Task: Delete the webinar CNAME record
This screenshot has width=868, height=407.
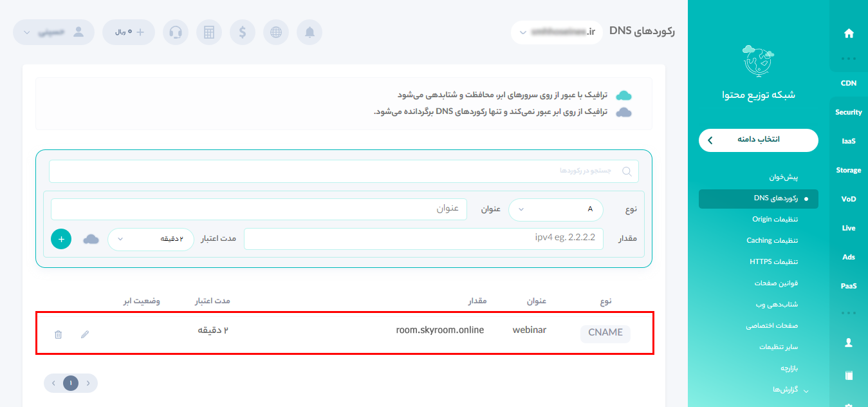Action: pos(58,334)
